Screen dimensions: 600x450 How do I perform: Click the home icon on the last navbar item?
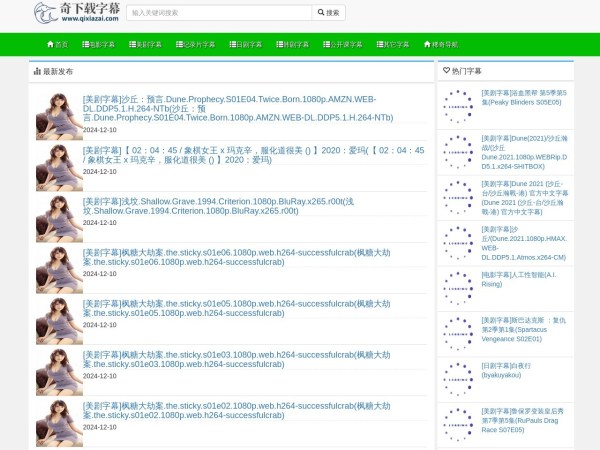click(x=428, y=45)
